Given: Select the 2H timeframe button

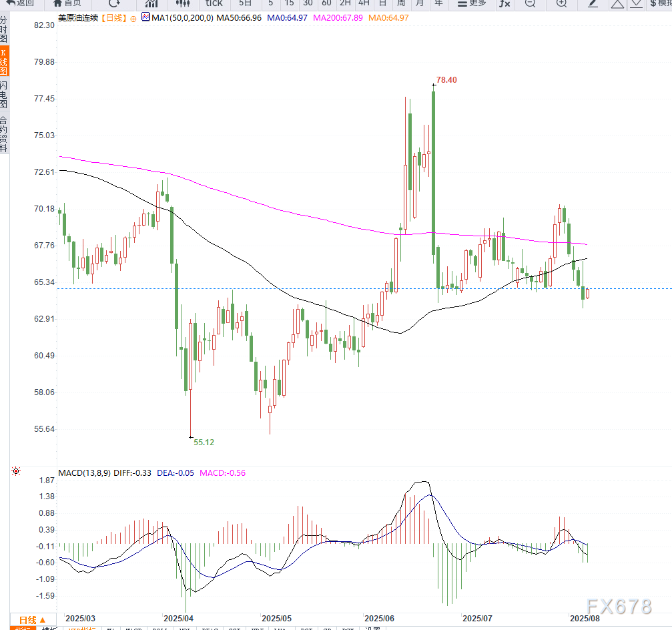Looking at the screenshot, I should pyautogui.click(x=345, y=3).
